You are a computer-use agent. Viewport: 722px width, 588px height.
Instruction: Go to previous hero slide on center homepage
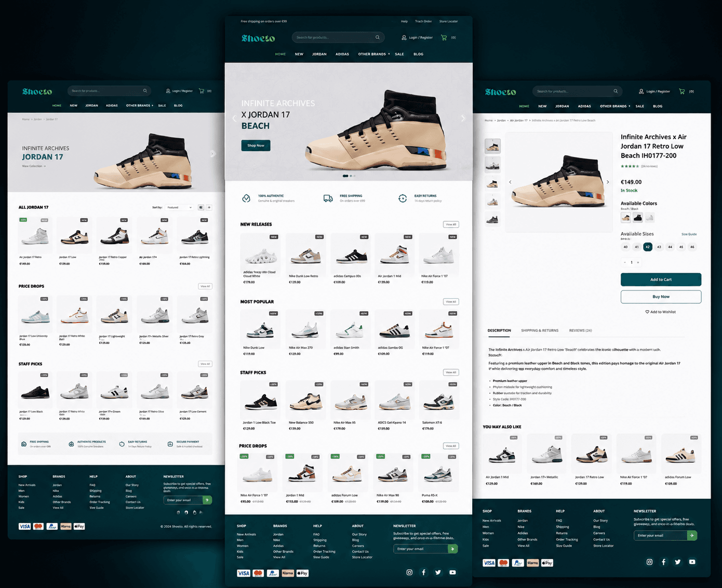coord(234,118)
